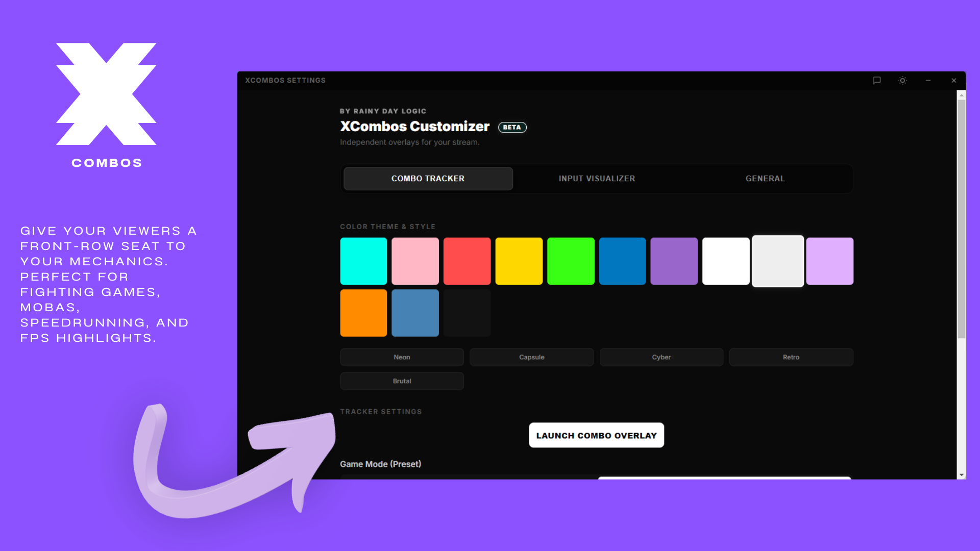
Task: Open the feedback chat icon
Action: tap(877, 80)
